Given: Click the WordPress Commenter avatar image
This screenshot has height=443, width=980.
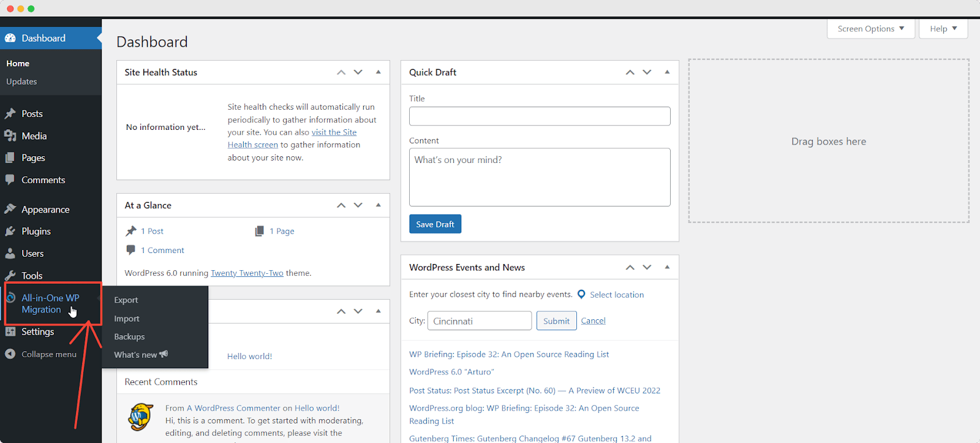Looking at the screenshot, I should click(x=140, y=417).
